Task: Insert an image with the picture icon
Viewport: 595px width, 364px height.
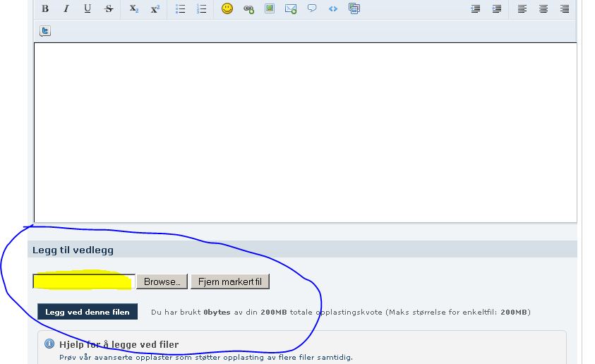Action: coord(270,8)
